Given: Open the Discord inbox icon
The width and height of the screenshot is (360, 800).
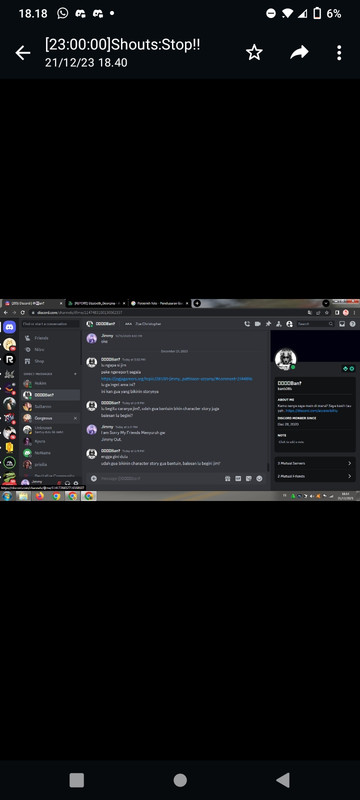Looking at the screenshot, I should point(342,324).
